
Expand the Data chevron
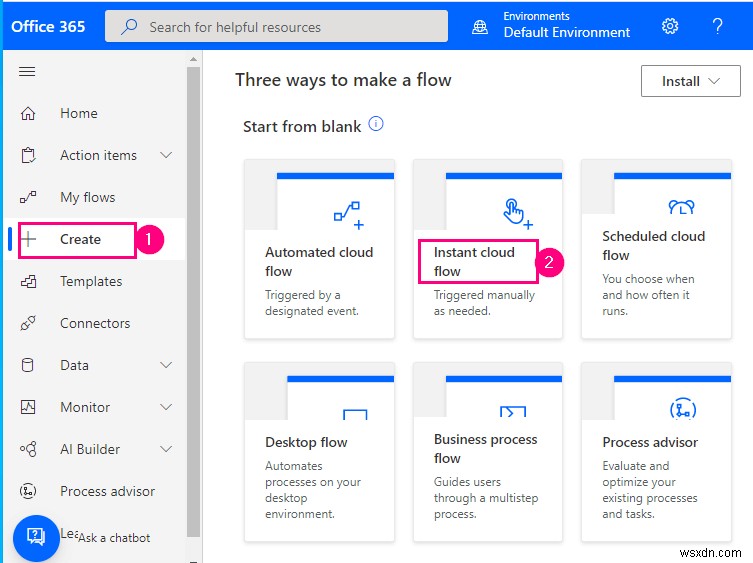(166, 365)
